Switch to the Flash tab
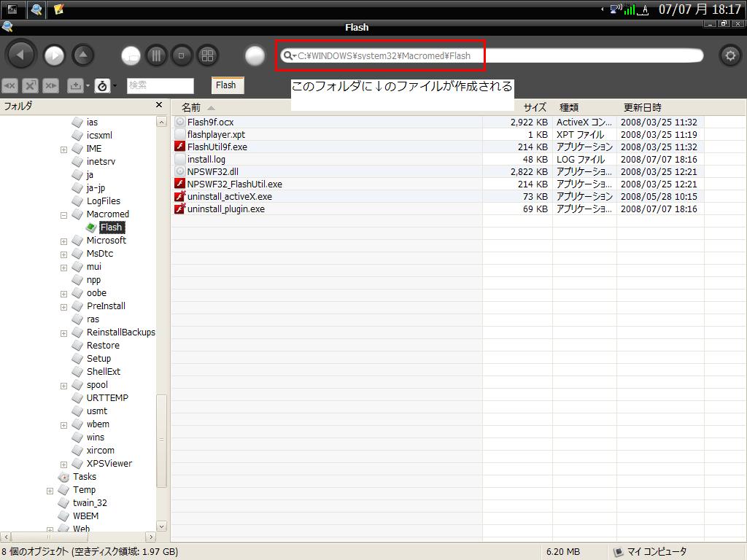The width and height of the screenshot is (747, 560). pyautogui.click(x=227, y=85)
